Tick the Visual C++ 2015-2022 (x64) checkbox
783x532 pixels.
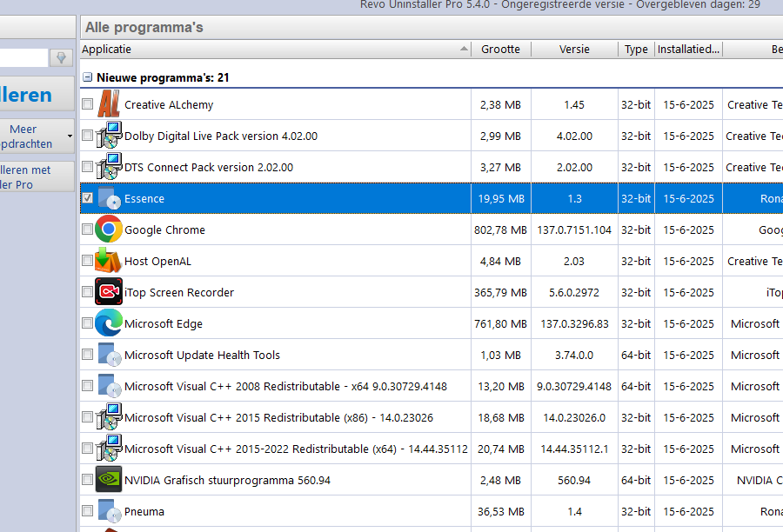pyautogui.click(x=87, y=449)
